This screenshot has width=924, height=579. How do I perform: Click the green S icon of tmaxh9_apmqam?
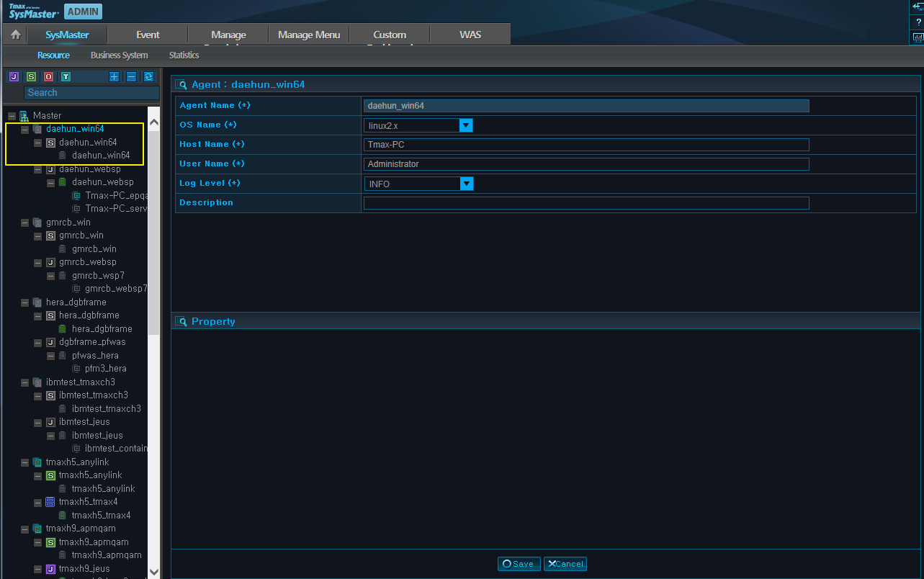pyautogui.click(x=50, y=542)
